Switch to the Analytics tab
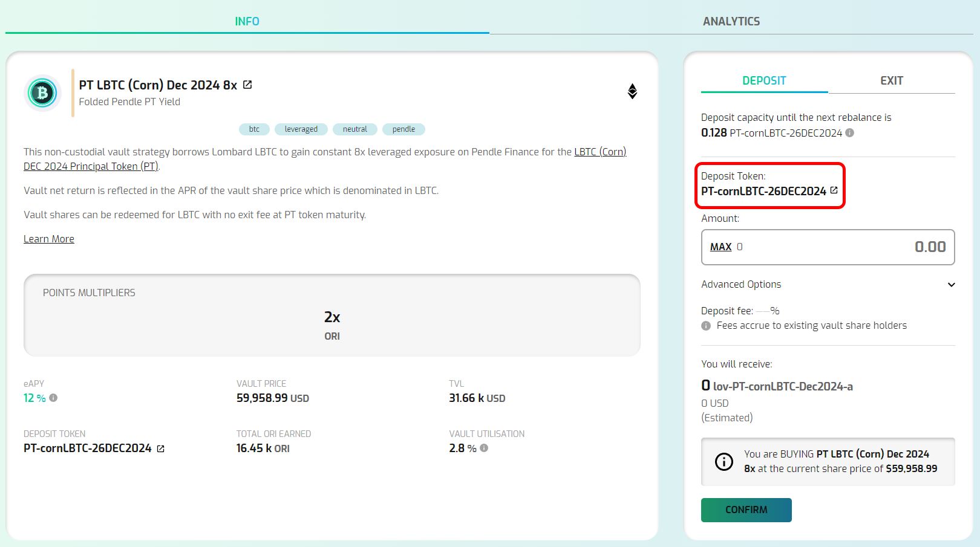This screenshot has height=547, width=980. [731, 21]
